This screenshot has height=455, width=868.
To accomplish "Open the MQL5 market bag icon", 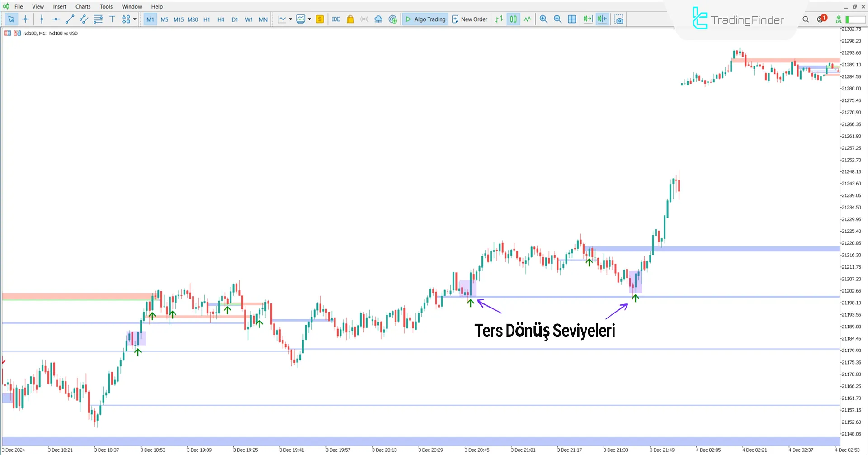I will [x=350, y=19].
